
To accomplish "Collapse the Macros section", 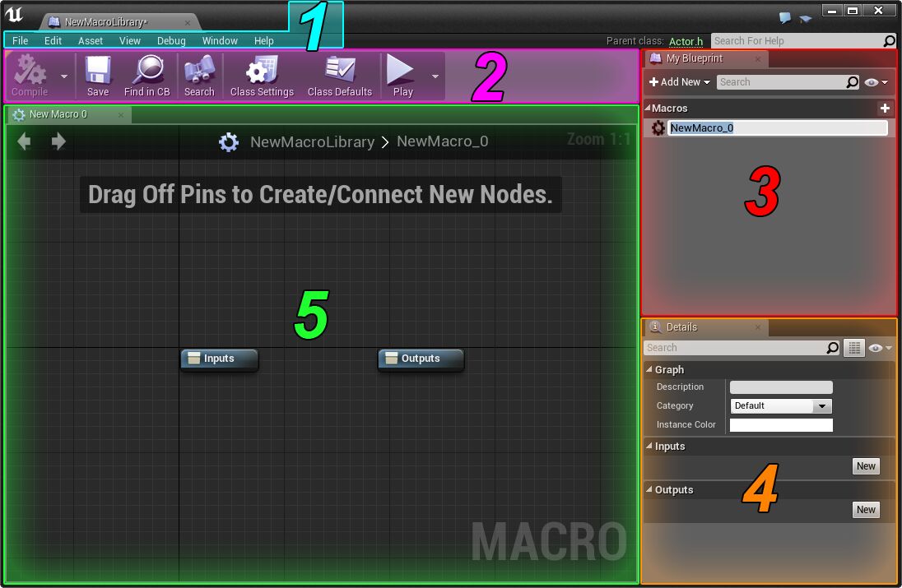I will coord(648,108).
